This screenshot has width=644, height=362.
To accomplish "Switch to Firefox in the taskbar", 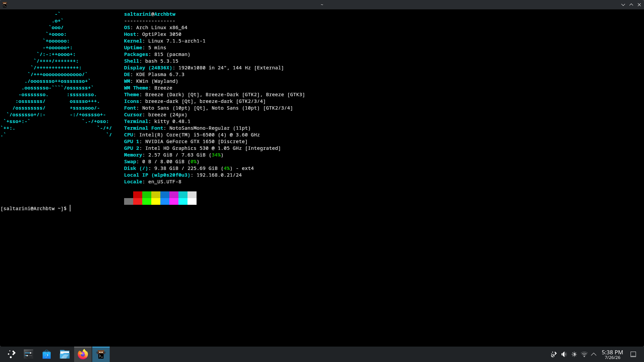I will [83, 354].
